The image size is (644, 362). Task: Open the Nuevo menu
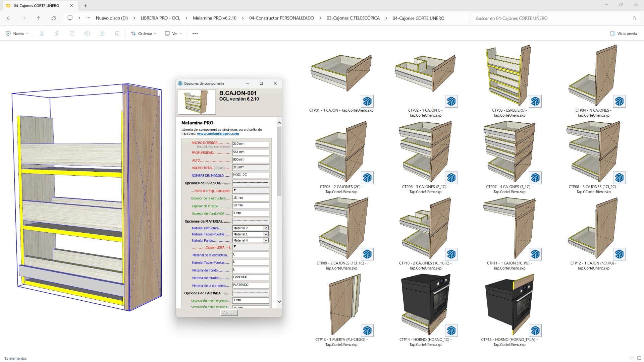click(17, 34)
